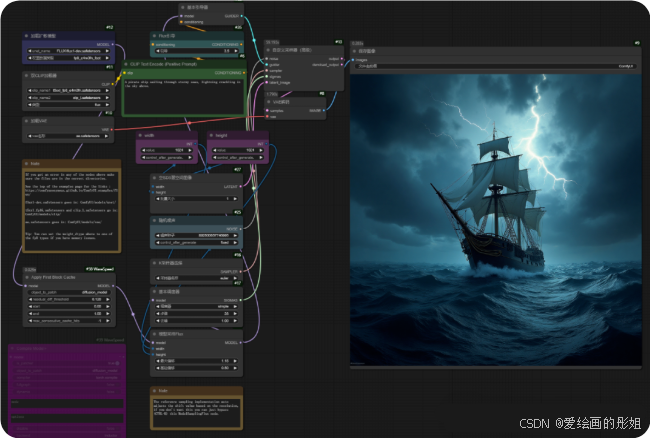
Task: Click the CLIP output port of 双CLIP加载器
Action: click(112, 84)
